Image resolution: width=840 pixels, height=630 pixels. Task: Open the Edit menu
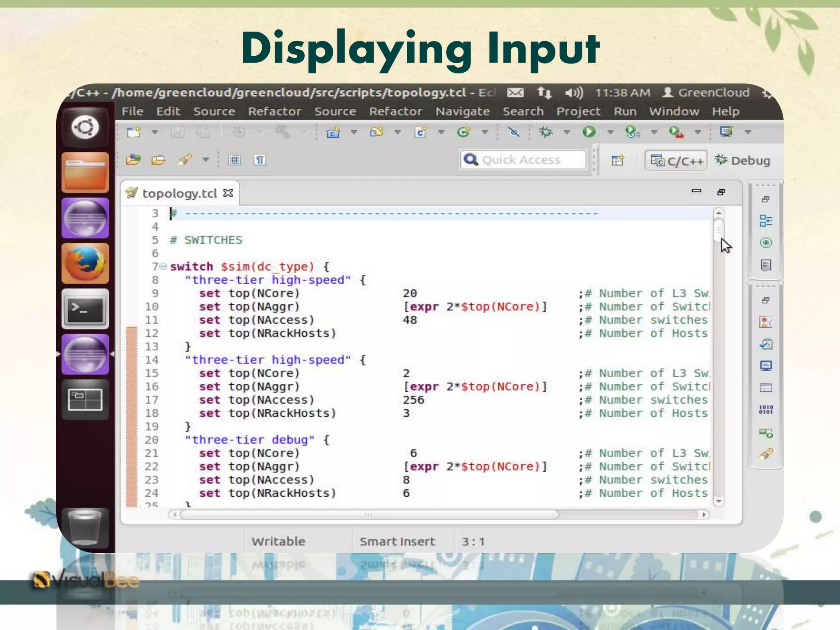coord(168,111)
